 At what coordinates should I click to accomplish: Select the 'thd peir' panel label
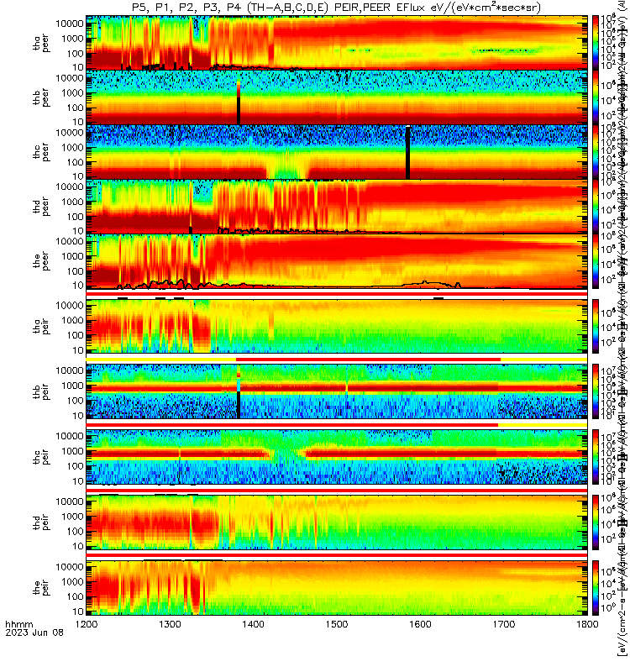pyautogui.click(x=41, y=522)
